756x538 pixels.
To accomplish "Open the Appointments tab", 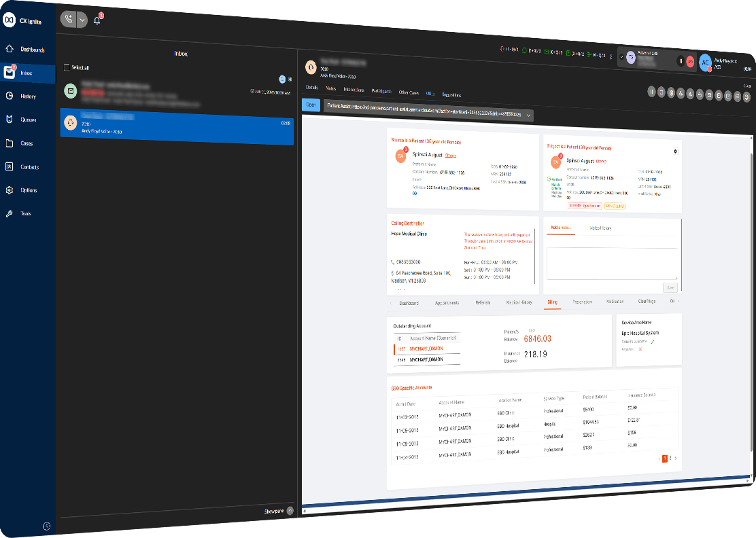I will [447, 303].
